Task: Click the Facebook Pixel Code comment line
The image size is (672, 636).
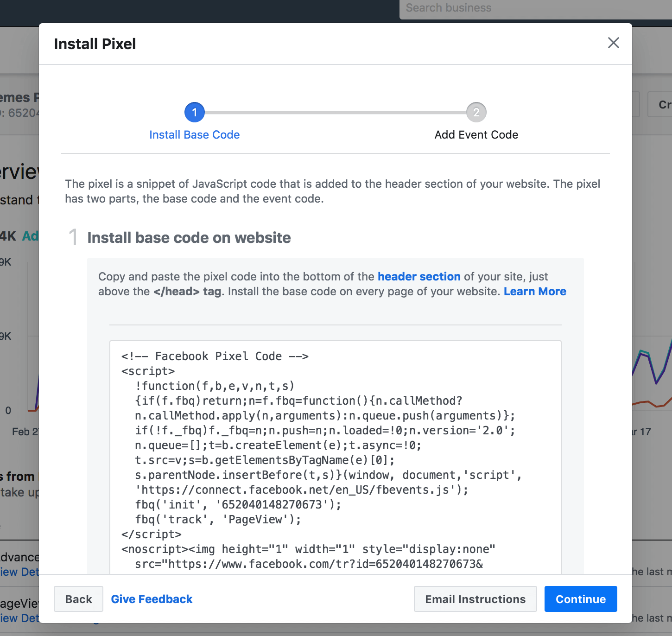Action: (x=215, y=356)
